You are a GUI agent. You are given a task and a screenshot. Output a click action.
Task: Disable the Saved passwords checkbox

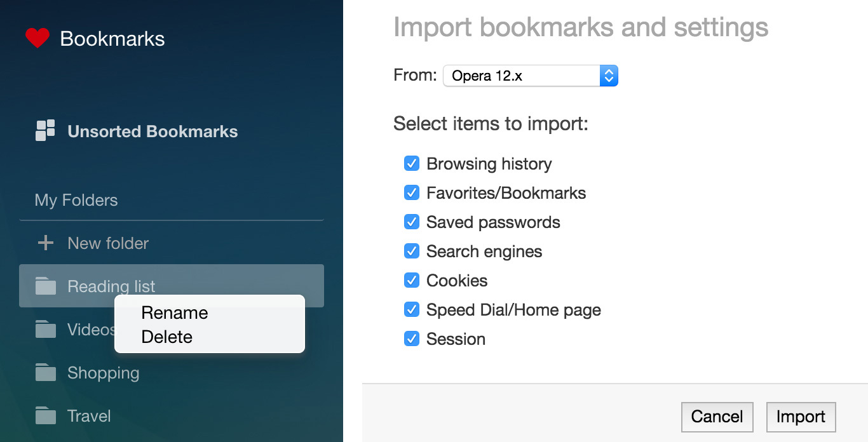point(412,222)
